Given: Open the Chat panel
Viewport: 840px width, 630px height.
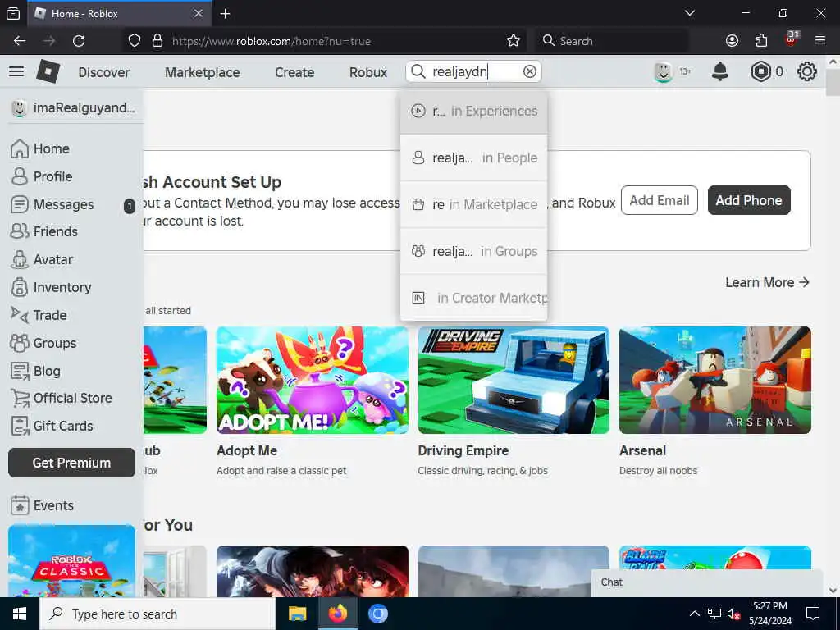Looking at the screenshot, I should click(x=706, y=583).
